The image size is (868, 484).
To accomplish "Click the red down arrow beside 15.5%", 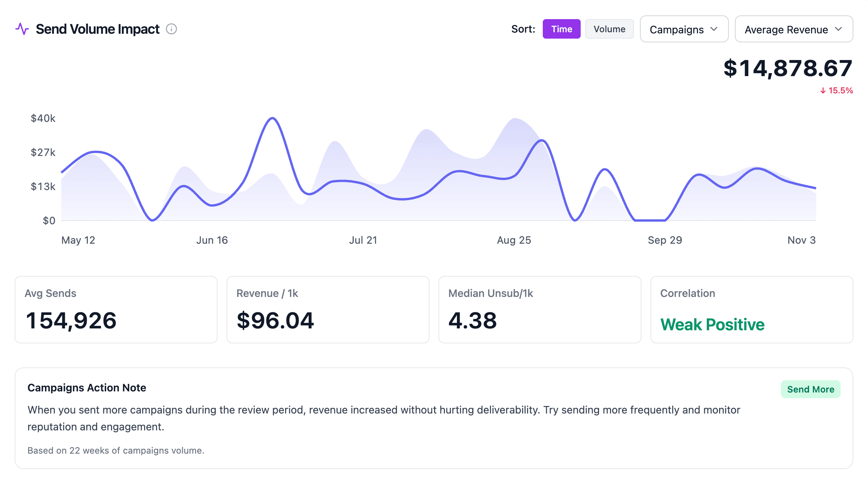I will 823,90.
